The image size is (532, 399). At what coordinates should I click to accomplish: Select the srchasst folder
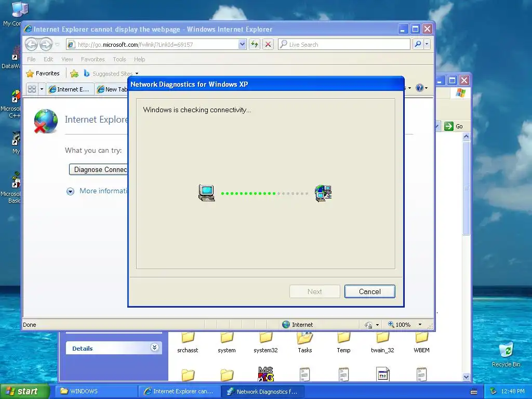(188, 342)
